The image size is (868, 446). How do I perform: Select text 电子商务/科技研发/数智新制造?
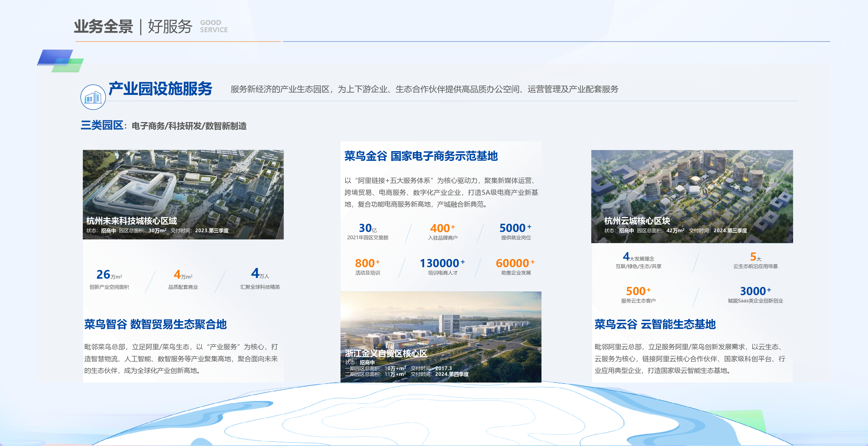tap(189, 126)
